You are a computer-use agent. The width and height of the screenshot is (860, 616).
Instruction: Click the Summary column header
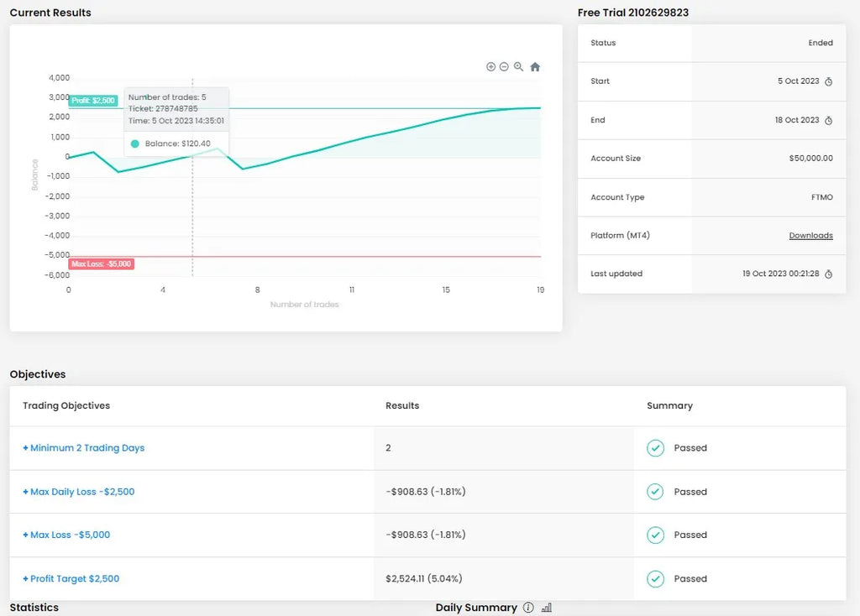coord(669,405)
